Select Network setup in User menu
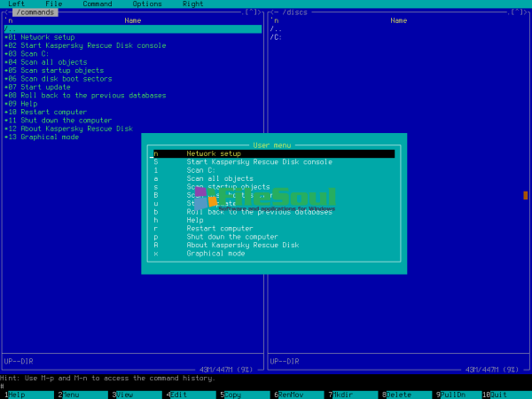Screen dimensions: 532x399 (x=213, y=153)
